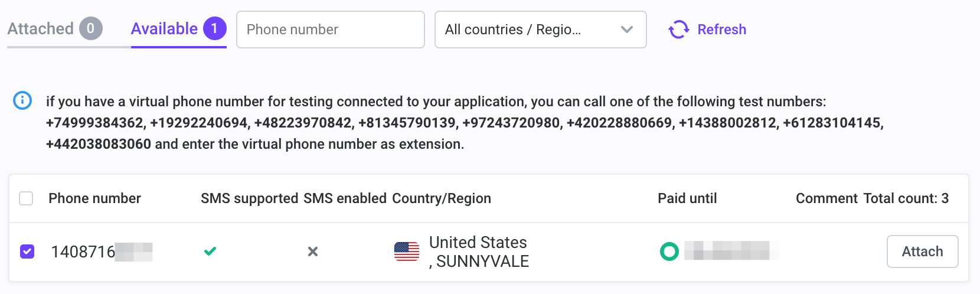Focus the Phone number search field
The height and width of the screenshot is (294, 980).
point(331,30)
